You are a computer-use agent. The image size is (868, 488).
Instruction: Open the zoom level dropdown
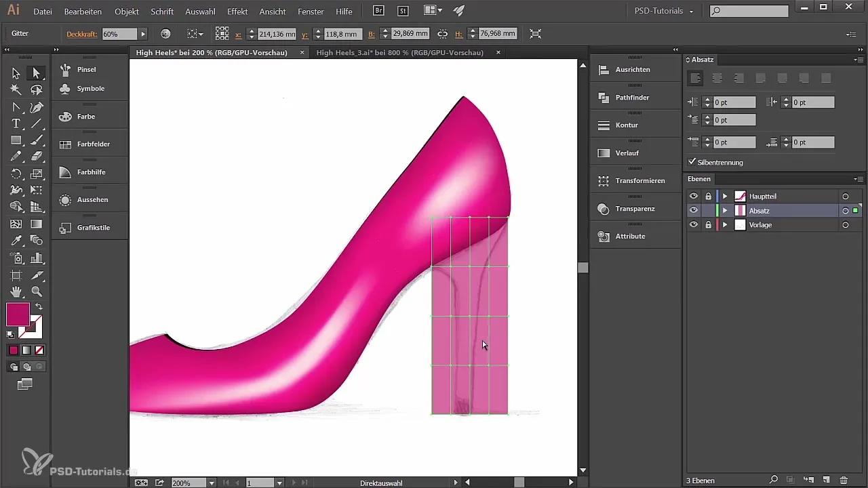[212, 483]
